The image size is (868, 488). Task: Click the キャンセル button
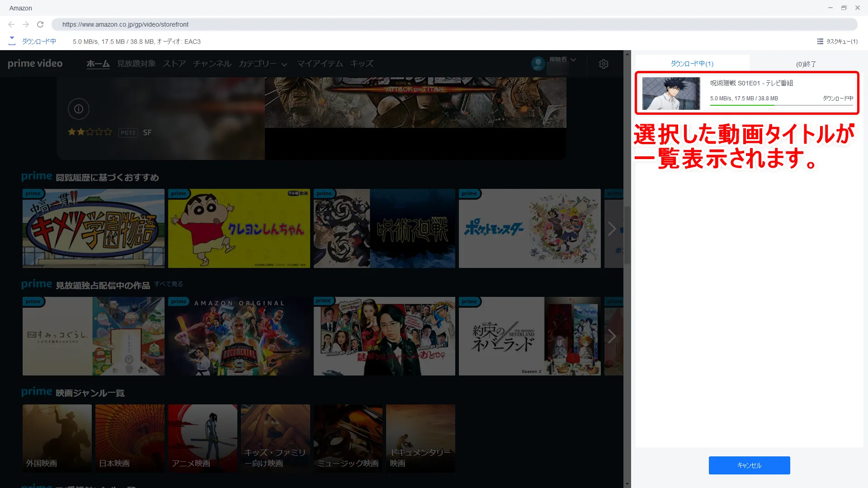pos(749,465)
